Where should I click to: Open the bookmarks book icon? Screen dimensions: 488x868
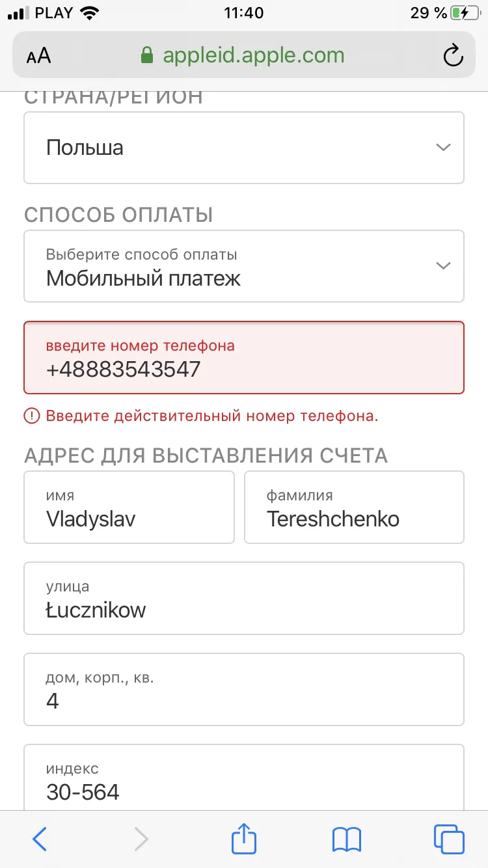click(x=347, y=839)
